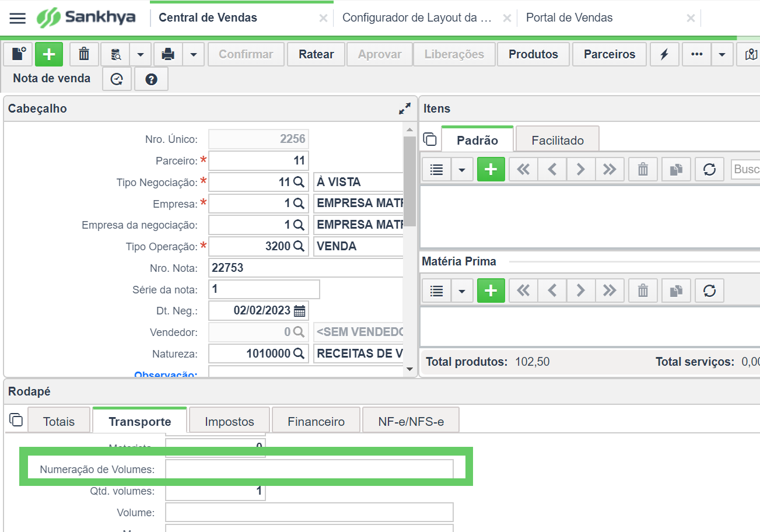
Task: Click copy-panels icon beside Padrão tab
Action: (x=430, y=139)
